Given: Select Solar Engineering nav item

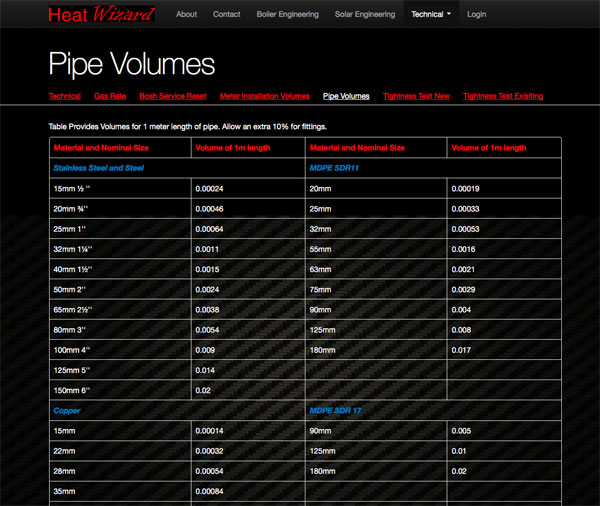Looking at the screenshot, I should 365,15.
